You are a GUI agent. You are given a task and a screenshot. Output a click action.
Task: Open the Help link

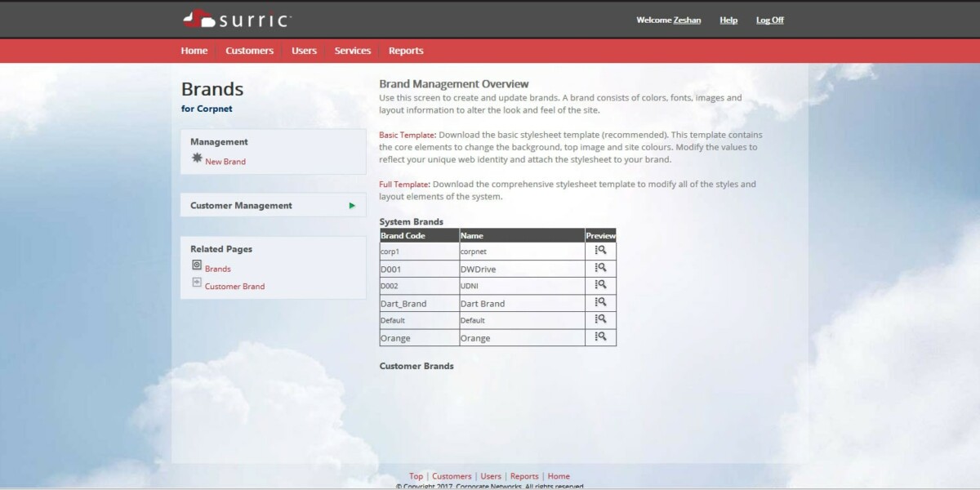(728, 20)
